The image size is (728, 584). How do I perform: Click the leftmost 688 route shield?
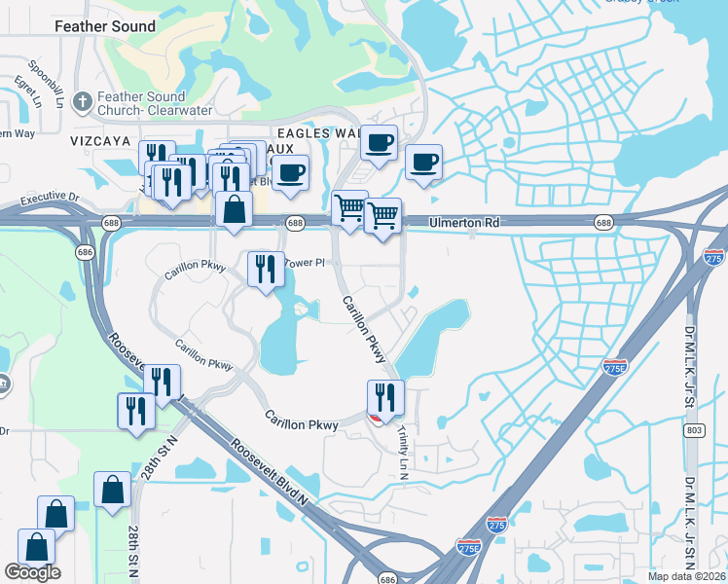tap(111, 223)
